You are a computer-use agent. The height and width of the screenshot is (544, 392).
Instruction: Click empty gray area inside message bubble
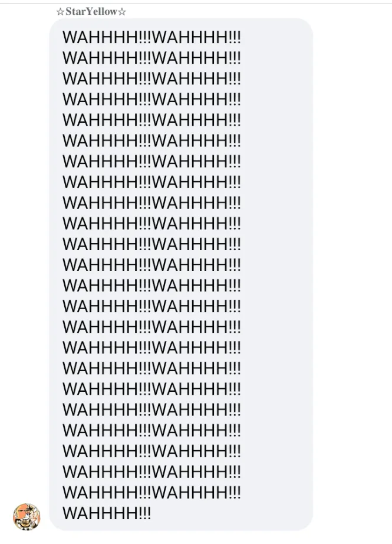pos(277,274)
